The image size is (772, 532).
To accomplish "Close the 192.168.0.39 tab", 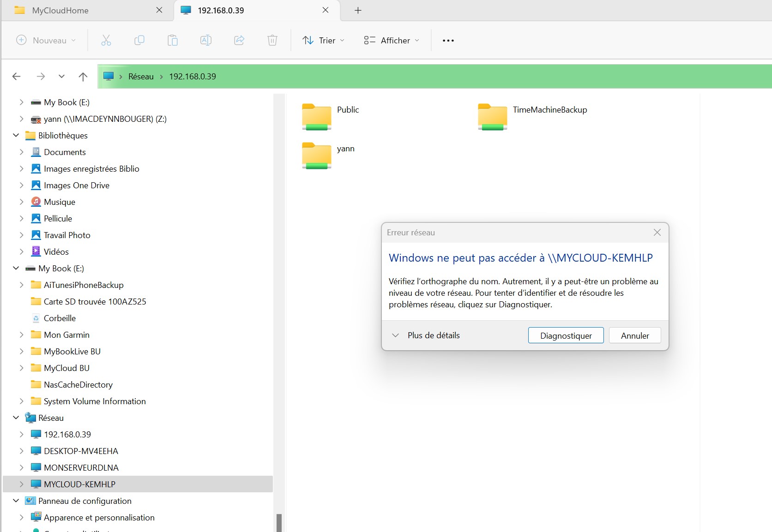I will (326, 10).
